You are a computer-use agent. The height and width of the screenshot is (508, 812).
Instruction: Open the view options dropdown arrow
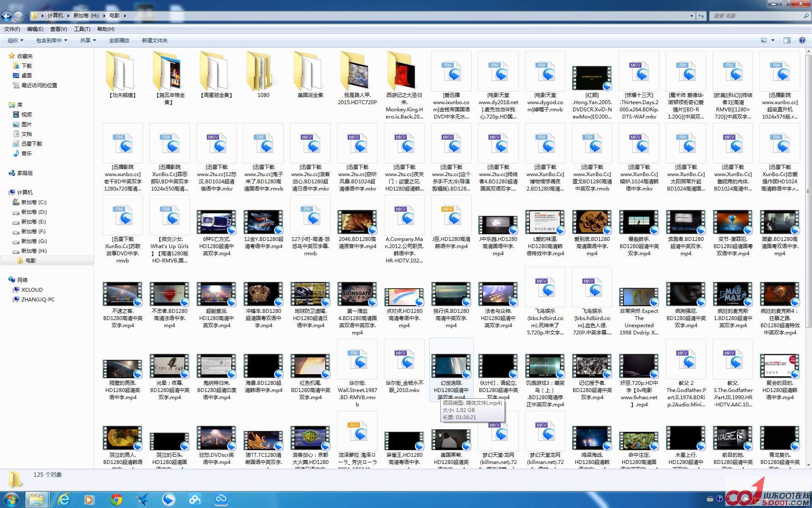click(x=773, y=40)
